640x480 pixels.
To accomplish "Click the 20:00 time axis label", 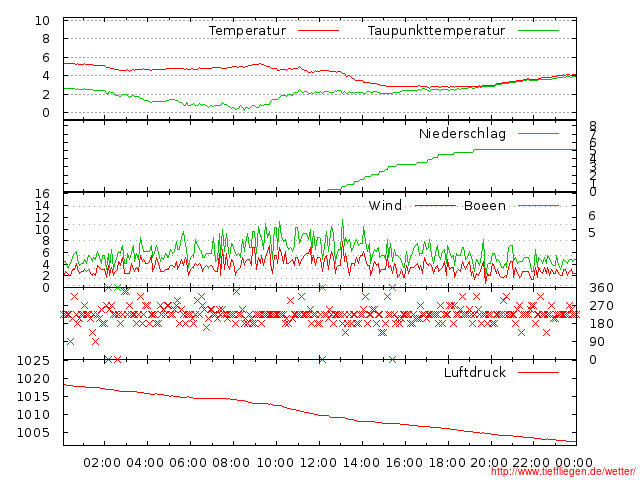I will [x=489, y=463].
